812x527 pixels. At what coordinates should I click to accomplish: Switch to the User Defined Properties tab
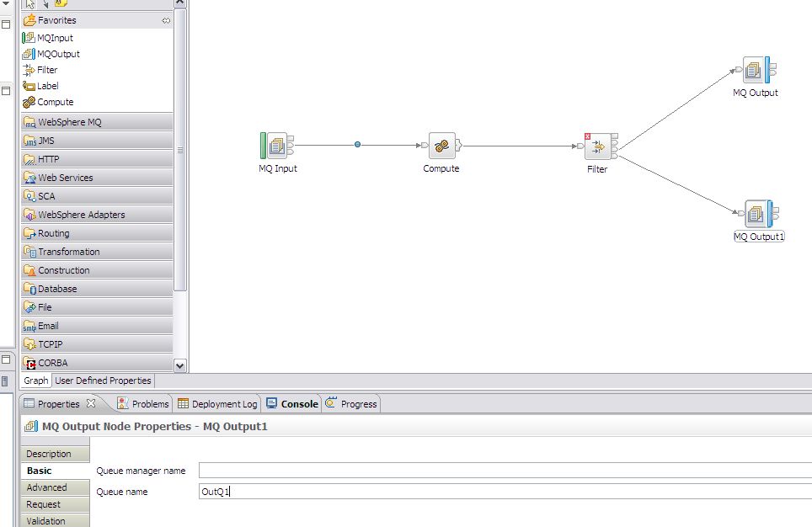pos(103,381)
